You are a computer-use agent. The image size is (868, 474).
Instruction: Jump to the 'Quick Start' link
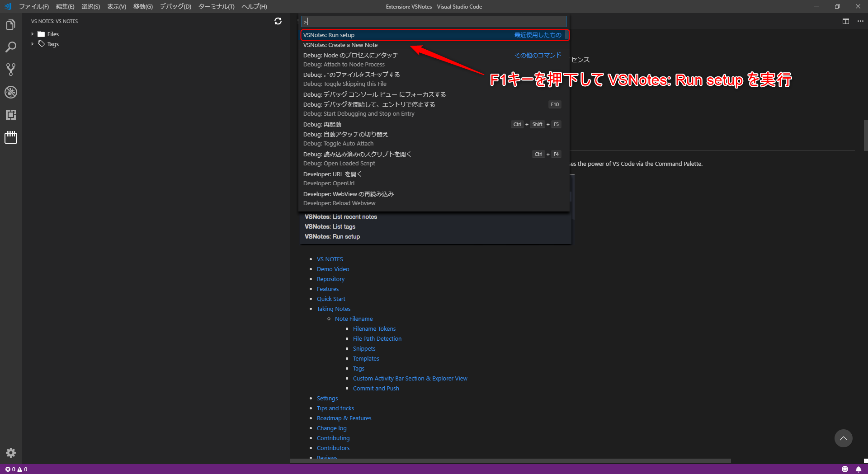(331, 299)
